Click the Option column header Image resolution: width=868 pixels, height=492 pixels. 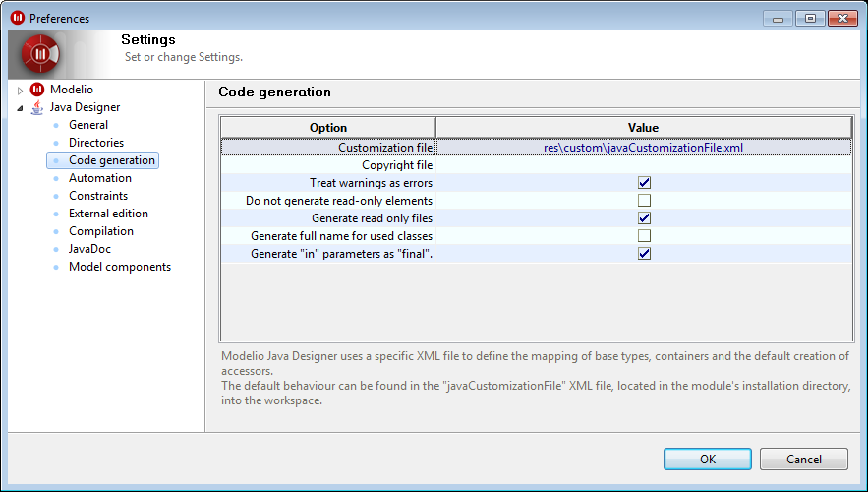(328, 128)
